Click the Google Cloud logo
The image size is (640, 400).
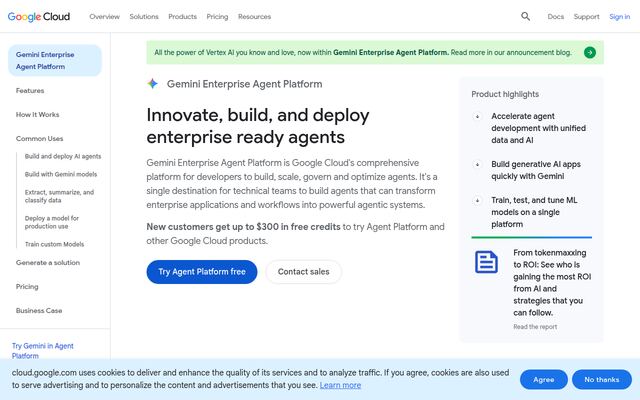click(x=39, y=17)
